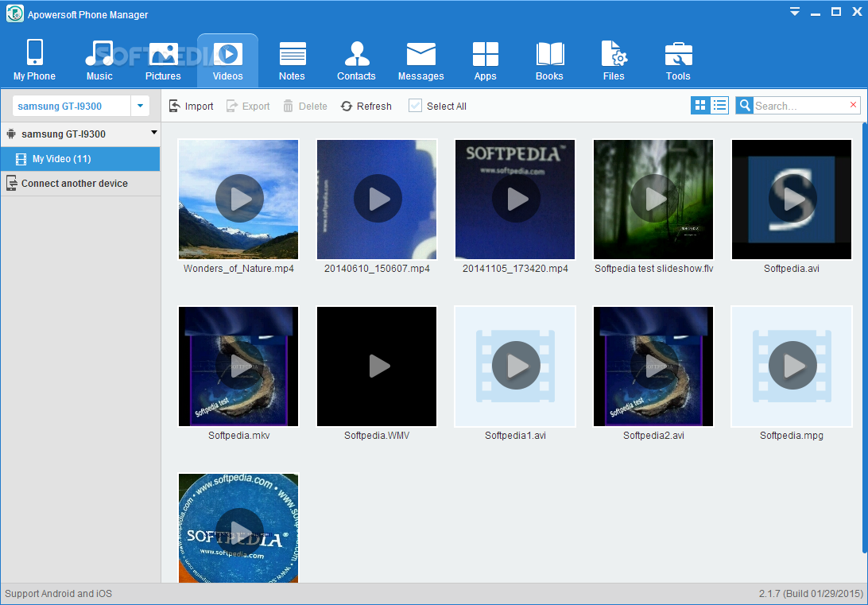Viewport: 868px width, 605px height.
Task: Tick the Select All checkbox
Action: point(415,105)
